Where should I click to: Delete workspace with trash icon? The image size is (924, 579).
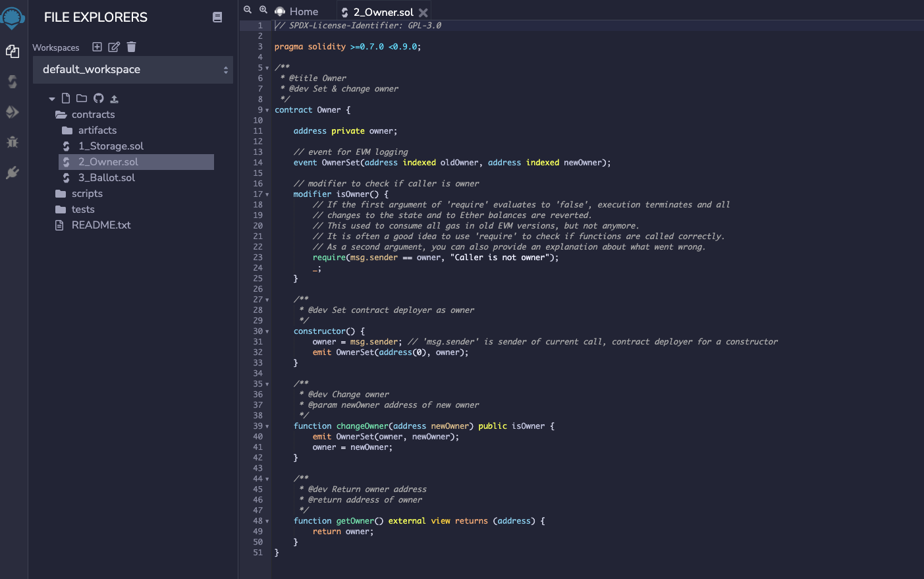[x=131, y=47]
